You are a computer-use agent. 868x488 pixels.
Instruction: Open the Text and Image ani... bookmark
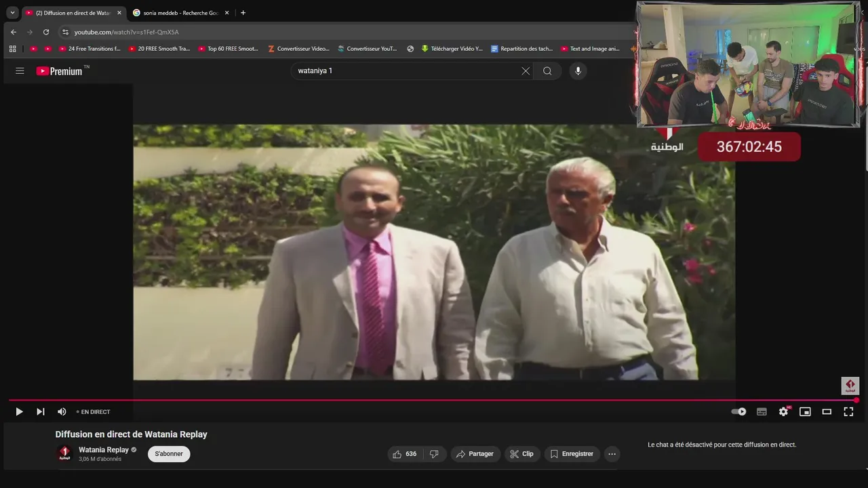pyautogui.click(x=591, y=49)
